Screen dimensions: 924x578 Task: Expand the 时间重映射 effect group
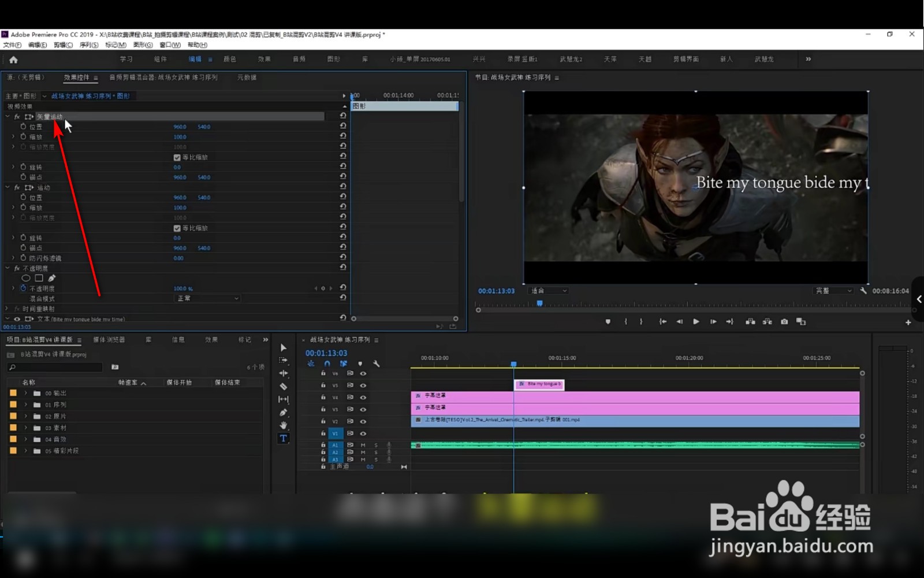(x=8, y=309)
